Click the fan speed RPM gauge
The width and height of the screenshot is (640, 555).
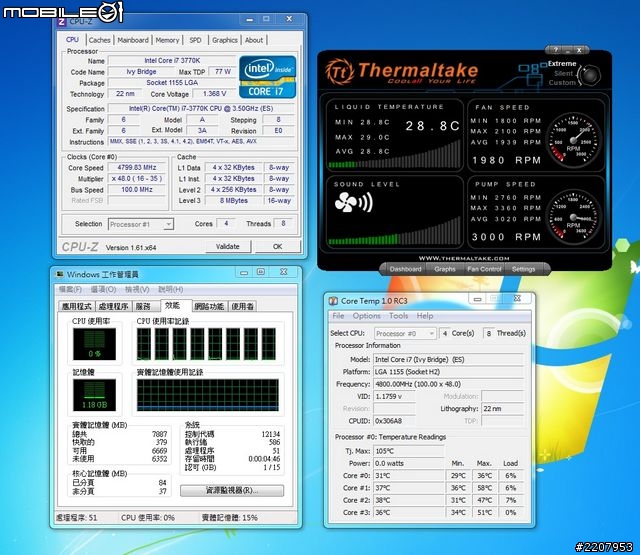click(573, 141)
